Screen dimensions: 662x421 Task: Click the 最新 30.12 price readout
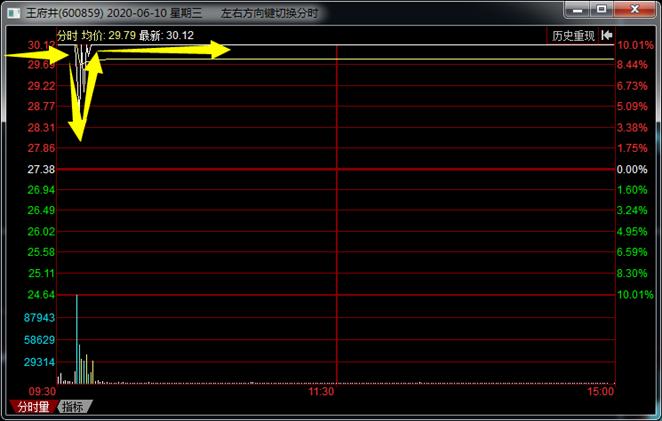tap(166, 35)
